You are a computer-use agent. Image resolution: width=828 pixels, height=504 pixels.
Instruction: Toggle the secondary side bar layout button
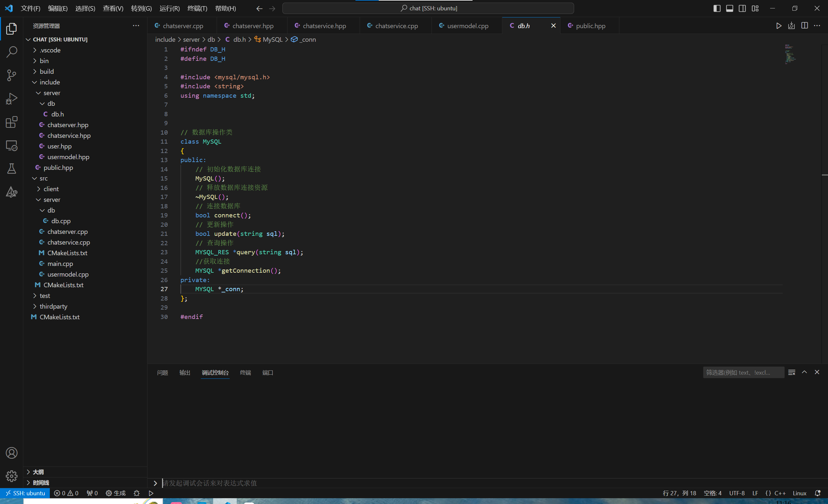point(742,8)
